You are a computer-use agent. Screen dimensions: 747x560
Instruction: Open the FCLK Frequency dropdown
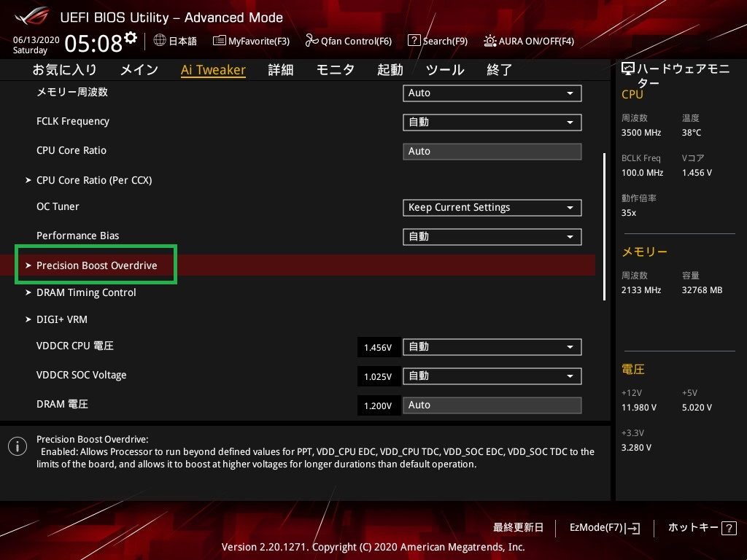(x=492, y=122)
